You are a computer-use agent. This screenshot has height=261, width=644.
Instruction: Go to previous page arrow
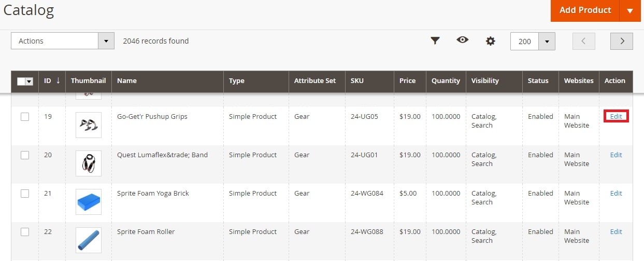pyautogui.click(x=584, y=41)
